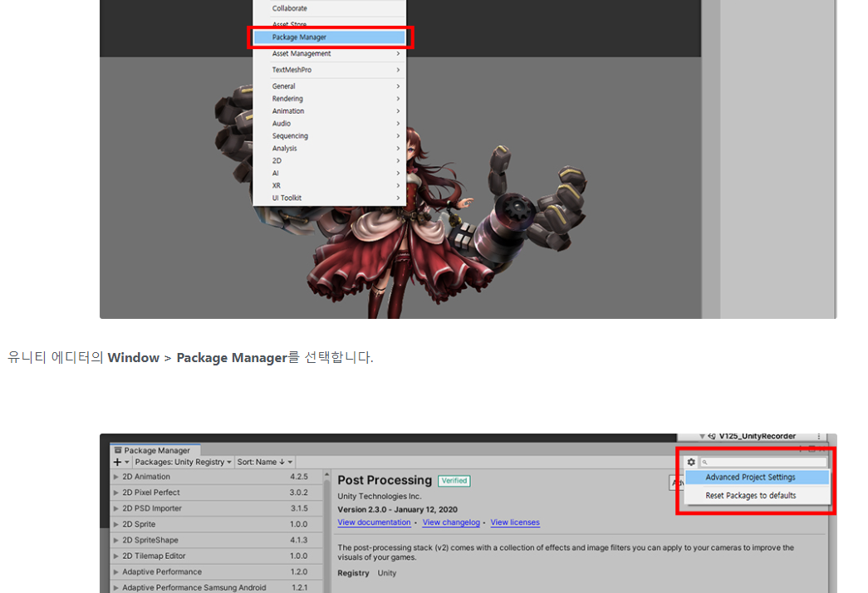Open the TextMeshPro submenu
Screen dimensions: 868x593
(x=330, y=70)
